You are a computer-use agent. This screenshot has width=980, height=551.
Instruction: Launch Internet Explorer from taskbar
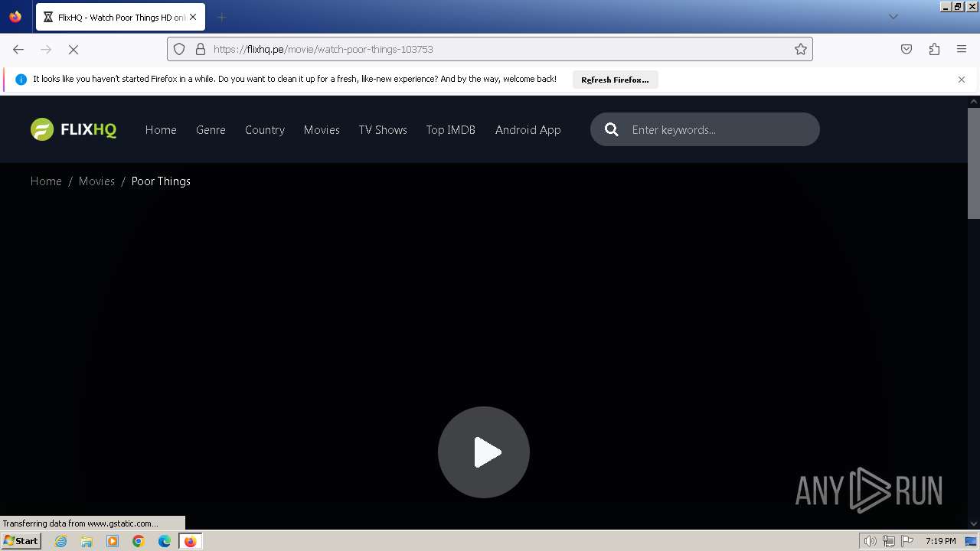61,541
